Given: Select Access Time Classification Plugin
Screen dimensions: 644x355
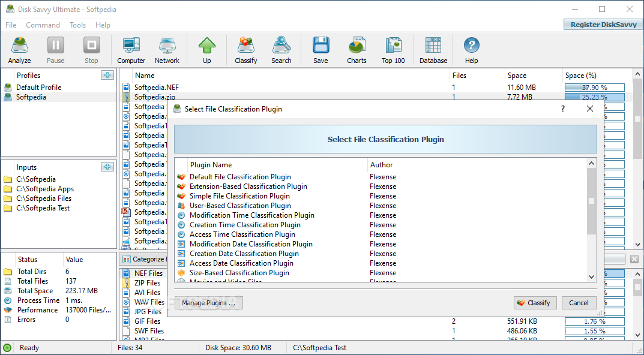Looking at the screenshot, I should coord(381,234).
